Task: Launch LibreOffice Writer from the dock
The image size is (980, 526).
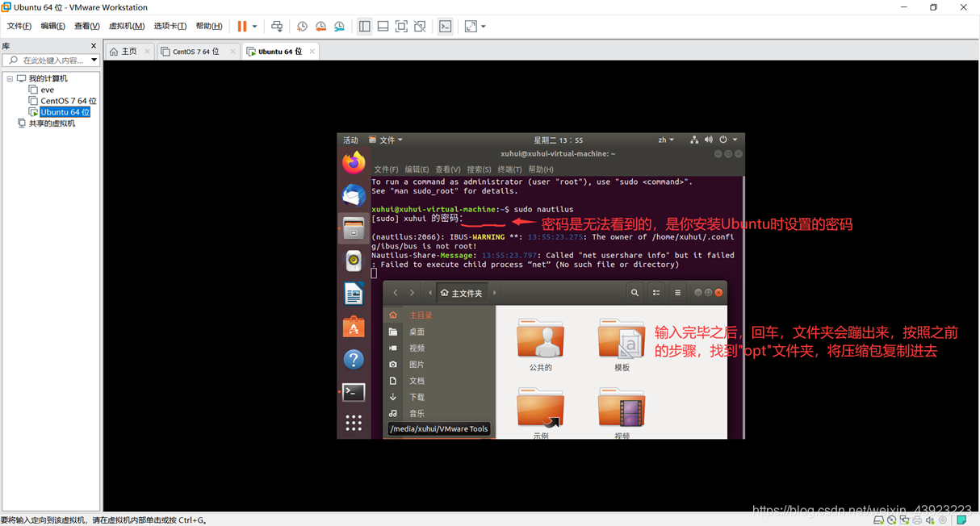Action: pos(354,294)
